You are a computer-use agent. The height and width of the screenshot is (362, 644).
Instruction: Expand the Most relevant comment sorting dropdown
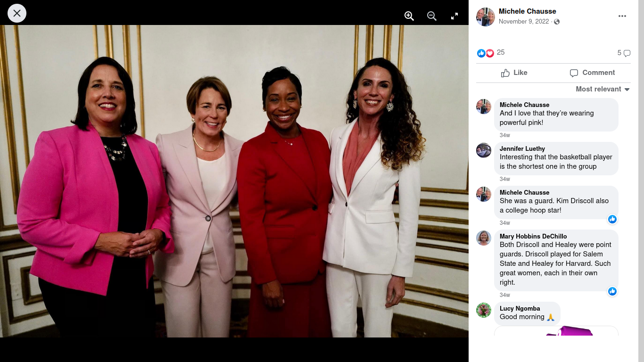coord(603,89)
